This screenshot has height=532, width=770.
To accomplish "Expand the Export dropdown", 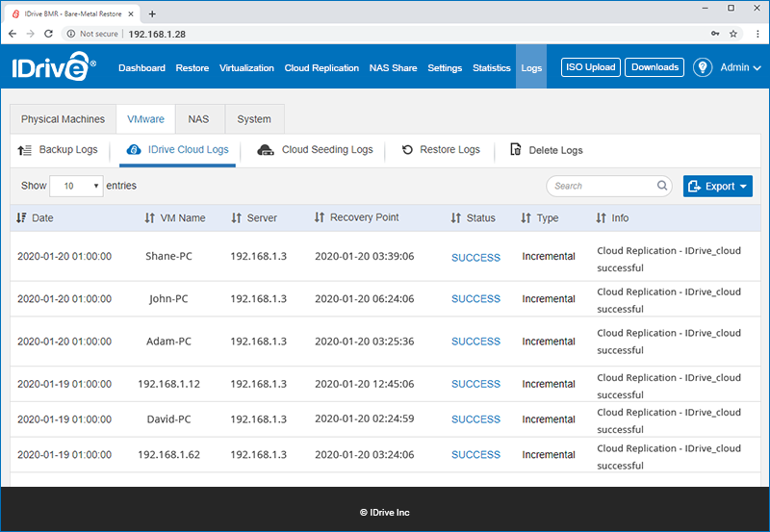I will 717,186.
